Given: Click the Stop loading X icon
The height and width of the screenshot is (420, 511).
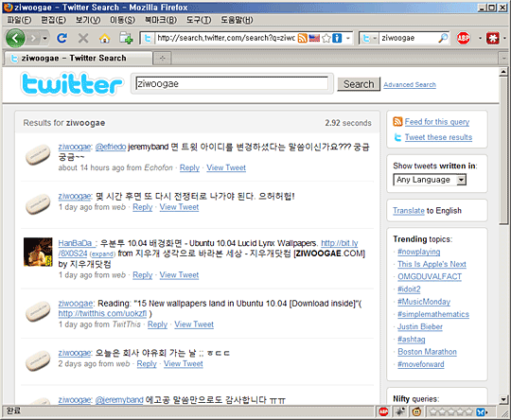Looking at the screenshot, I should [83, 39].
